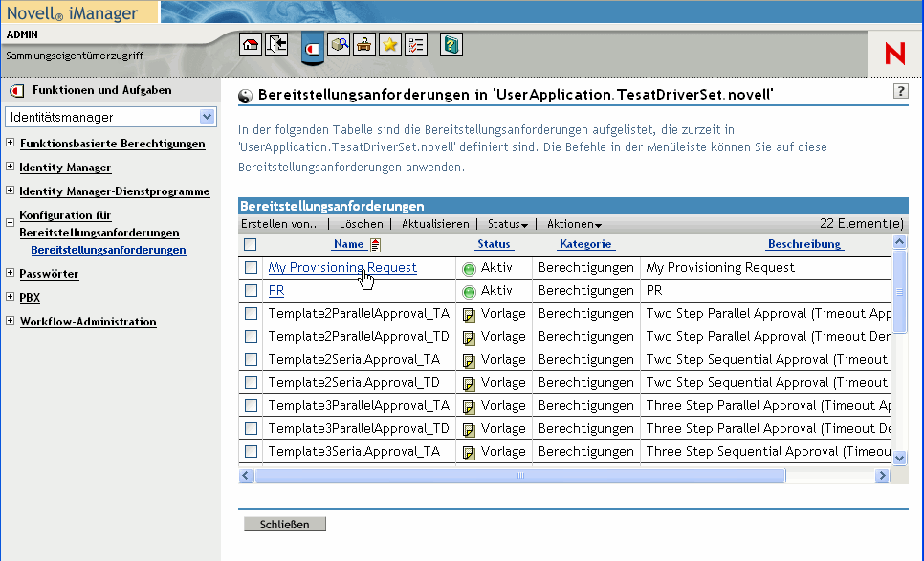Open the Identitätsmanager dropdown list
924x561 pixels.
208,117
